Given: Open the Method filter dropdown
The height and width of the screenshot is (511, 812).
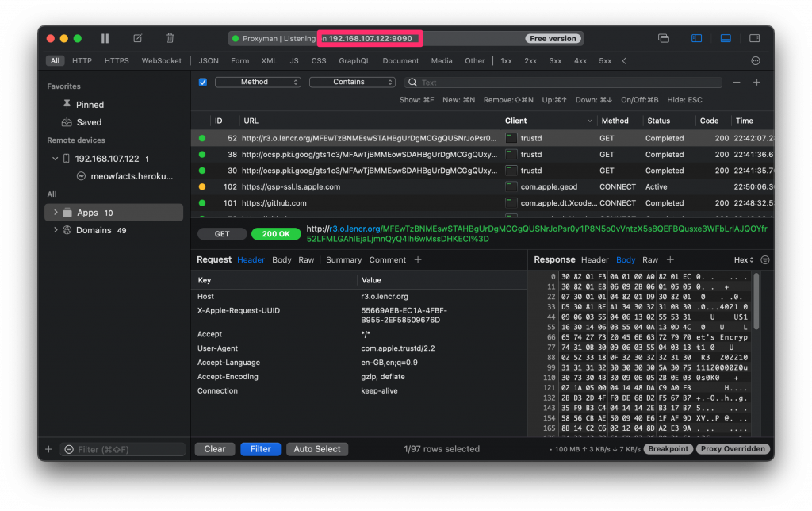Looking at the screenshot, I should tap(258, 82).
